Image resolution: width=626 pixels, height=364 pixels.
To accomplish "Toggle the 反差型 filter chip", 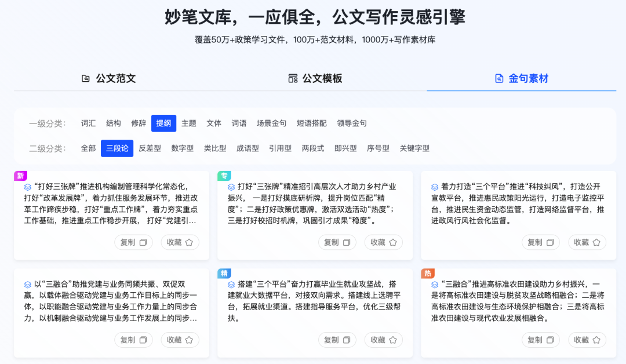I will pos(150,148).
